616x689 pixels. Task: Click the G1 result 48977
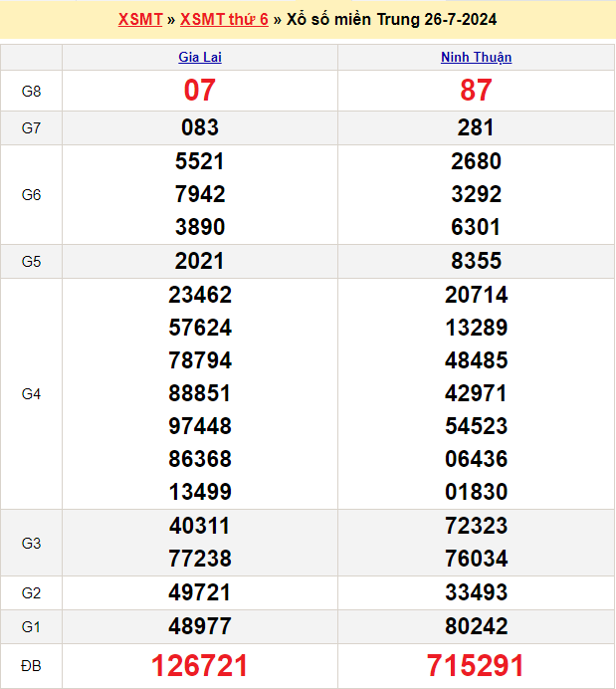[x=200, y=626]
